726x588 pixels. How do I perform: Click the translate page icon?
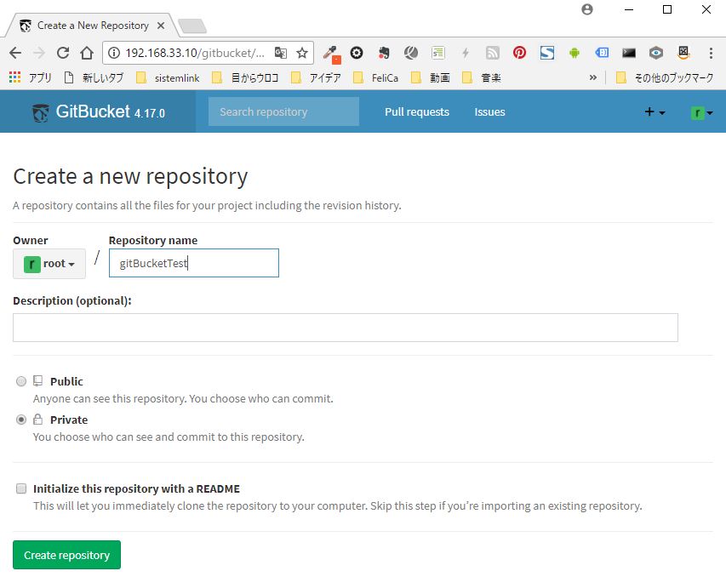click(281, 53)
